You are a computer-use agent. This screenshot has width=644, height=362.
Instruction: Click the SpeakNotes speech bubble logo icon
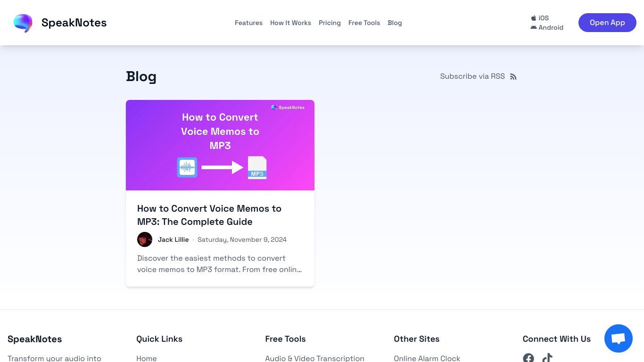(x=23, y=23)
